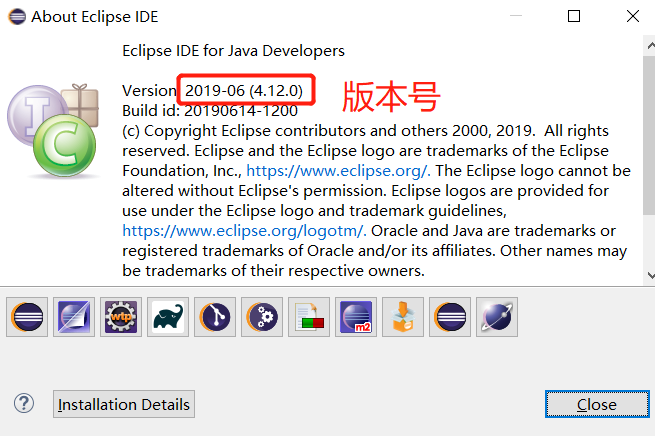
Task: Click the Eclipse editor plug-in icon with white page
Action: [x=74, y=317]
